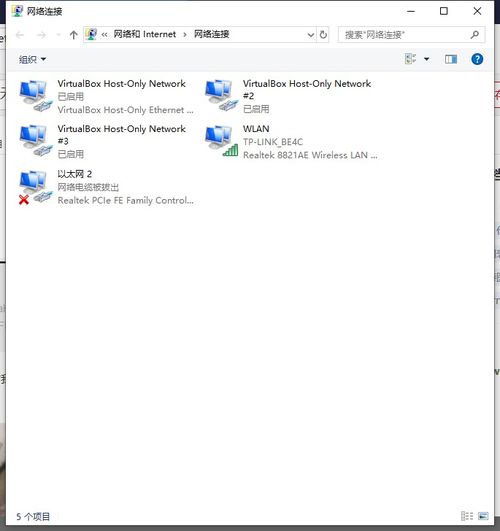Click the Back navigation arrow
Image resolution: width=500 pixels, height=531 pixels.
pos(20,35)
